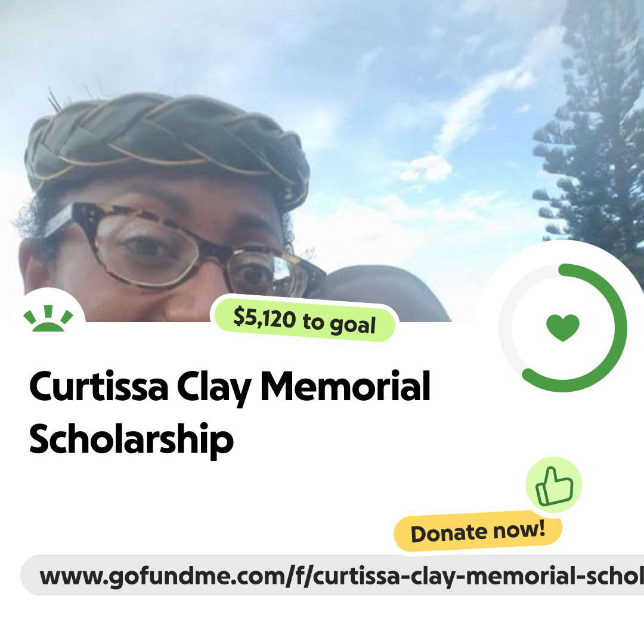Click the Curtissa Clay Memorial heading
This screenshot has width=644, height=644.
pos(230,386)
